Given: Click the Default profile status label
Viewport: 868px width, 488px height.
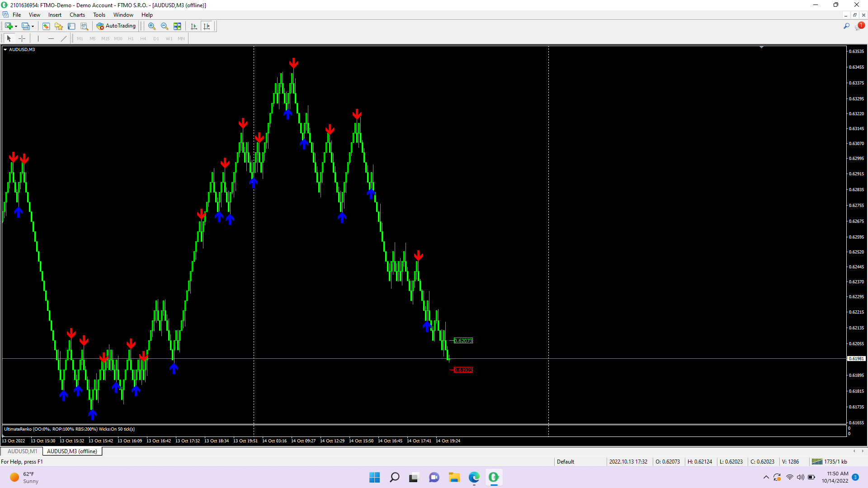Looking at the screenshot, I should point(565,462).
